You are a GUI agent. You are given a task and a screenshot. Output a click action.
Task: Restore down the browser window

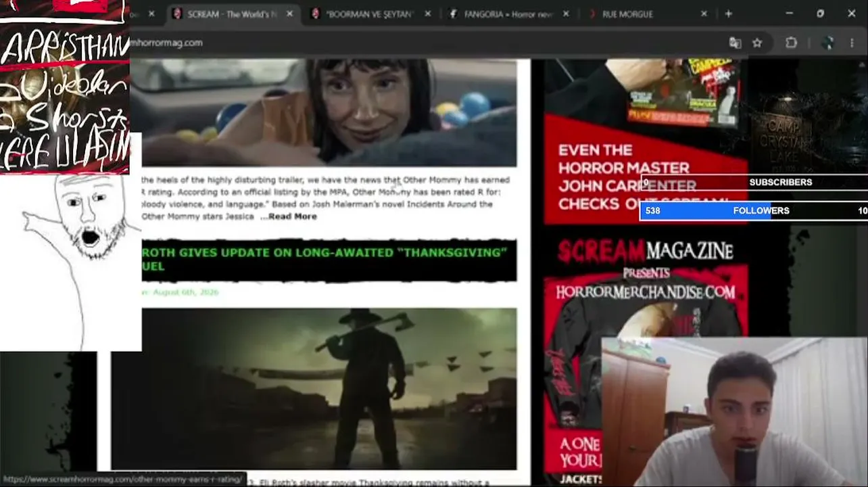pyautogui.click(x=820, y=14)
